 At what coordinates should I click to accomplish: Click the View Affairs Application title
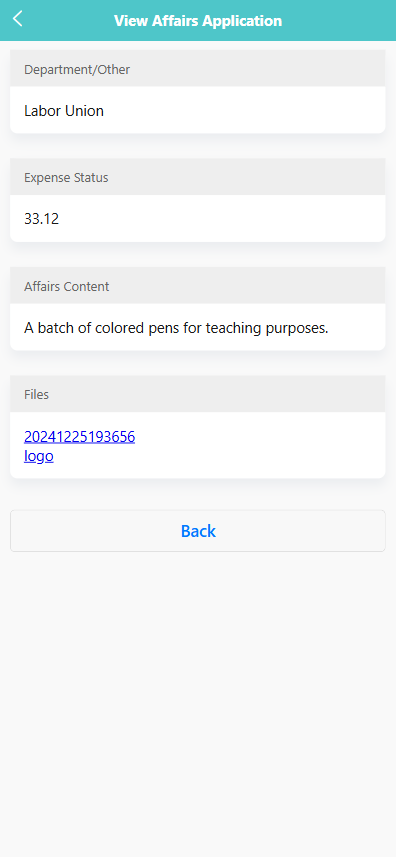click(x=198, y=21)
